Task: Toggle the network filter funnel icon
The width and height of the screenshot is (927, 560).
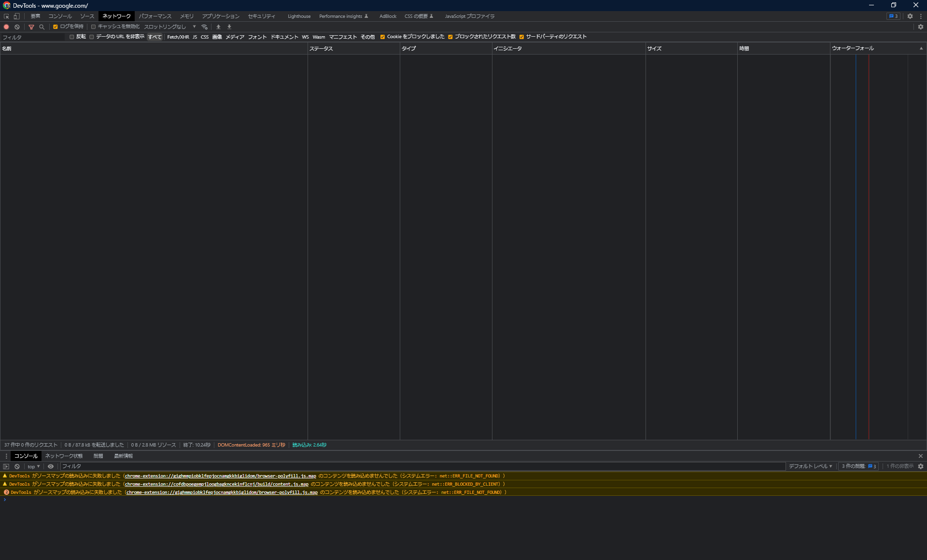Action: (x=31, y=27)
